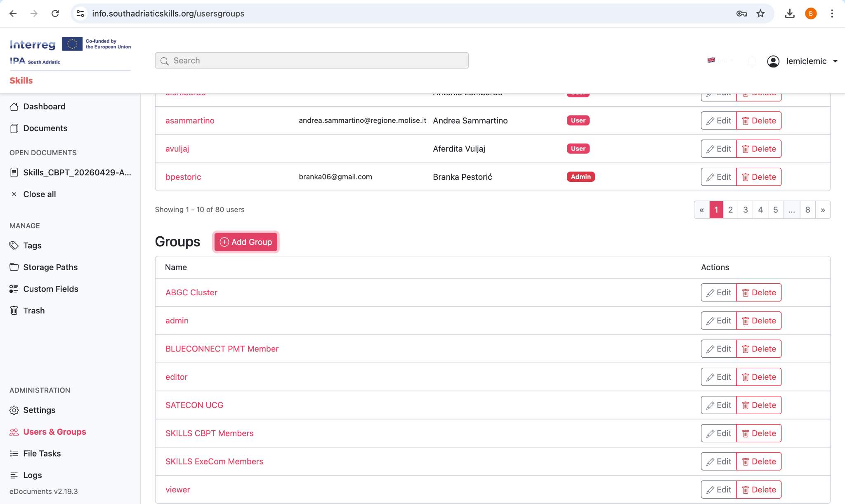Go to the next users page arrow
The height and width of the screenshot is (504, 845).
[823, 210]
